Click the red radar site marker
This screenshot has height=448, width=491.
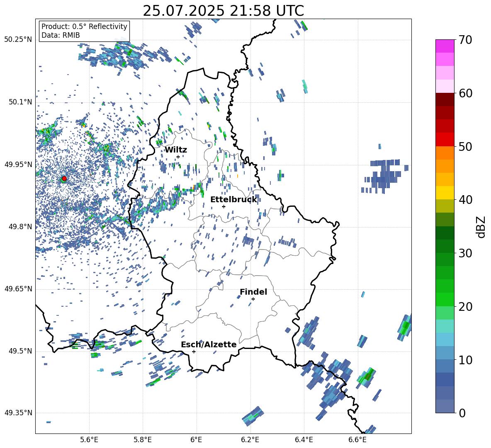click(x=64, y=178)
